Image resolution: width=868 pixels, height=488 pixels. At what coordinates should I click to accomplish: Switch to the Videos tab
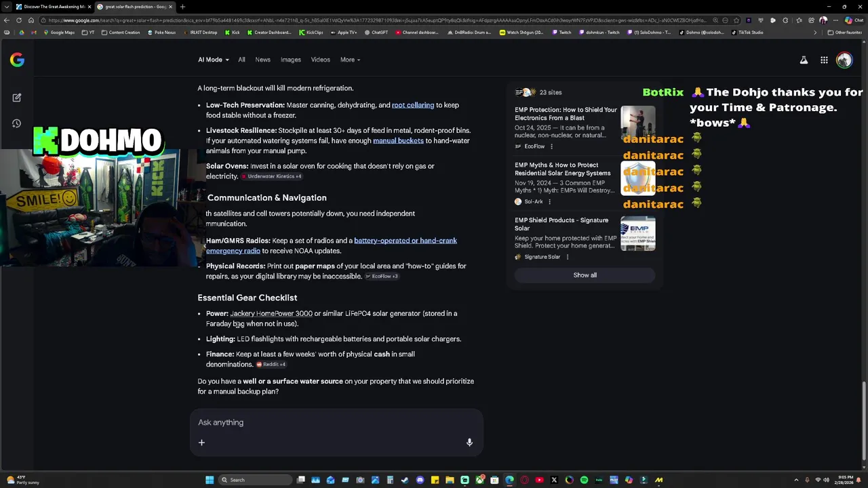(321, 60)
